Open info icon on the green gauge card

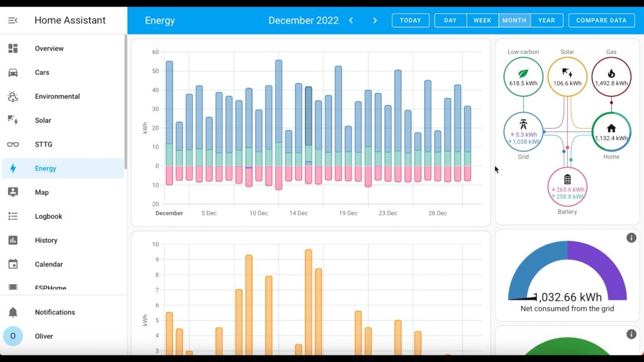tap(631, 334)
